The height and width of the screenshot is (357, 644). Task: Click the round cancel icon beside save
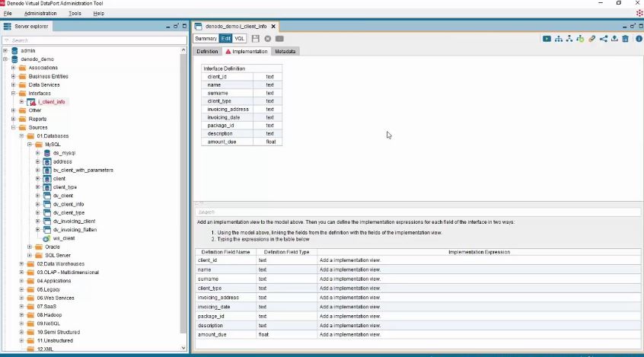coord(268,39)
